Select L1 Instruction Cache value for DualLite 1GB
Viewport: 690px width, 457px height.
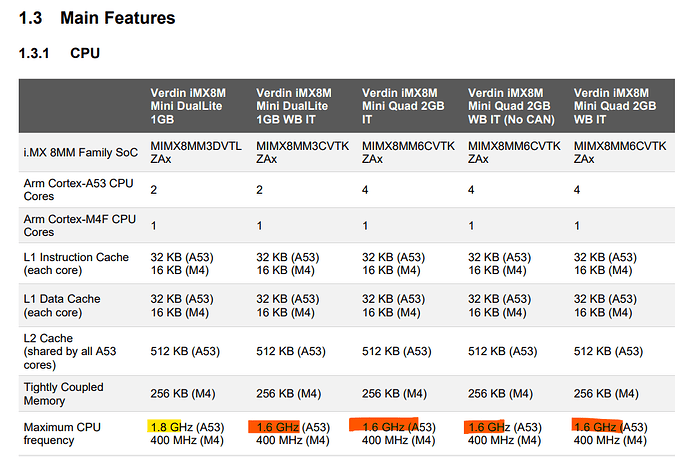182,263
